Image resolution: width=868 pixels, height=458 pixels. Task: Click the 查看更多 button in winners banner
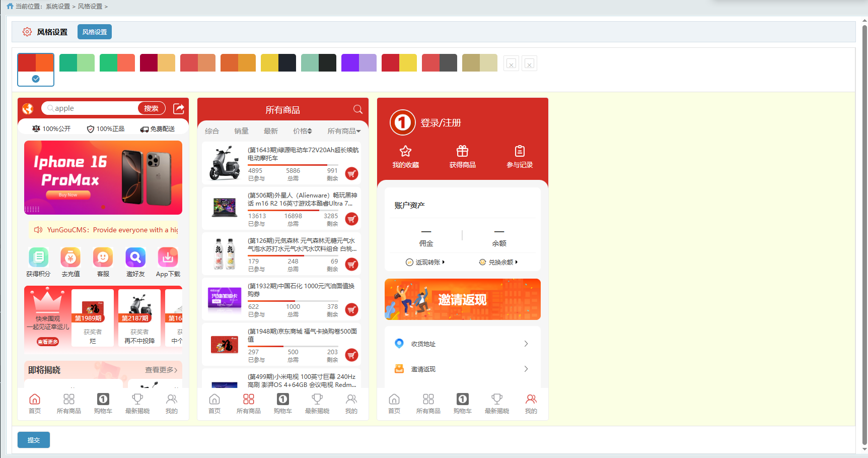click(x=48, y=342)
